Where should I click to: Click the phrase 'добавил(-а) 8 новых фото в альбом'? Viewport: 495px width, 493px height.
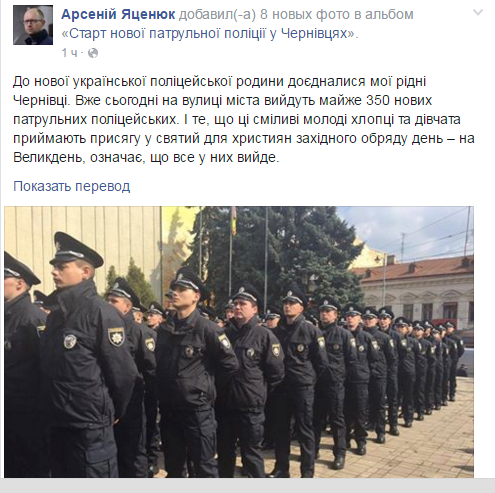click(x=296, y=14)
